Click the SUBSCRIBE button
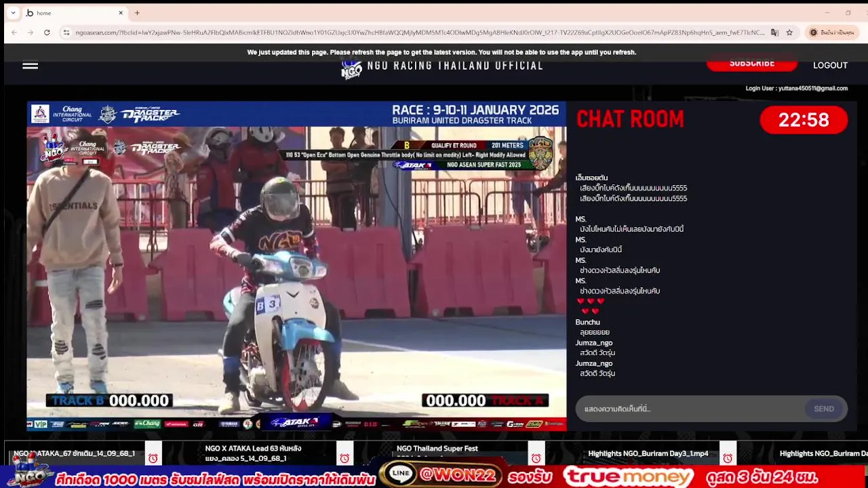This screenshot has width=868, height=488. (x=751, y=63)
